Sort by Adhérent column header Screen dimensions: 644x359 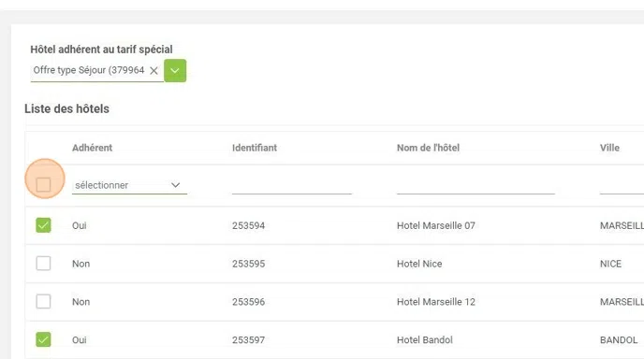coord(92,148)
